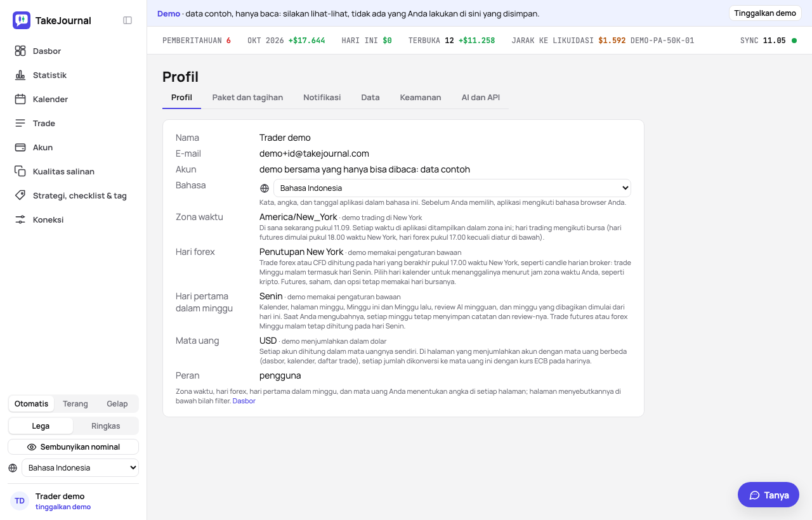812x520 pixels.
Task: Click the Koneksi sliders icon
Action: tap(20, 219)
